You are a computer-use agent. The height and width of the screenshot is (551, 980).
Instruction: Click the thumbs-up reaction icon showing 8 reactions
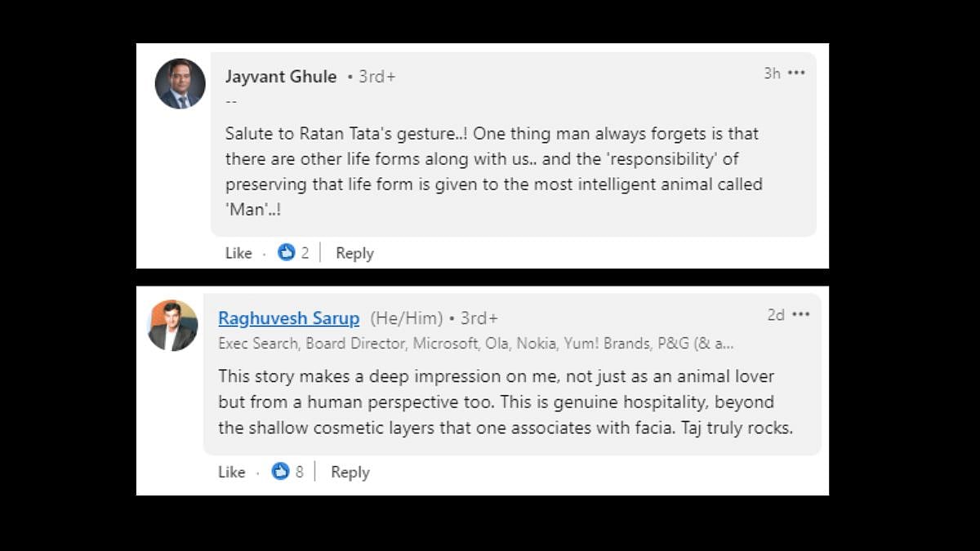280,472
